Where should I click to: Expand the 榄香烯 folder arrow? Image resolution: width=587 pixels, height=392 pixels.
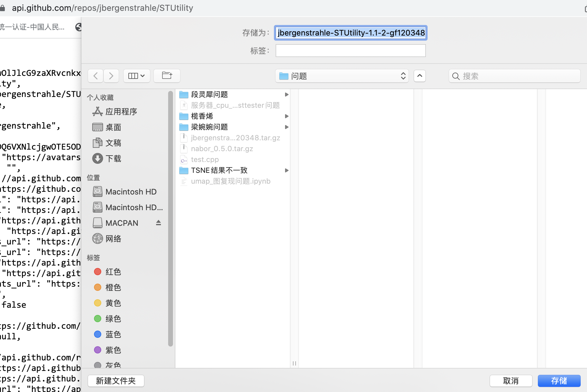tap(287, 116)
